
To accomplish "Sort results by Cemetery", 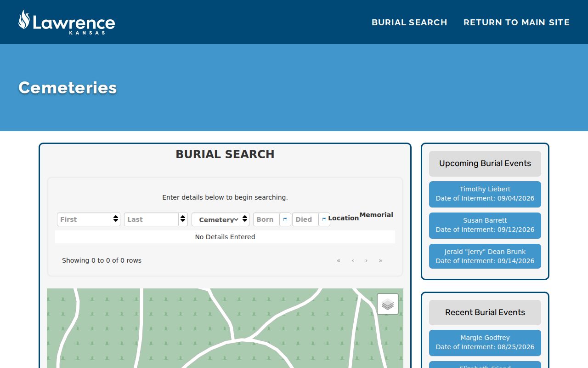I will (x=245, y=219).
